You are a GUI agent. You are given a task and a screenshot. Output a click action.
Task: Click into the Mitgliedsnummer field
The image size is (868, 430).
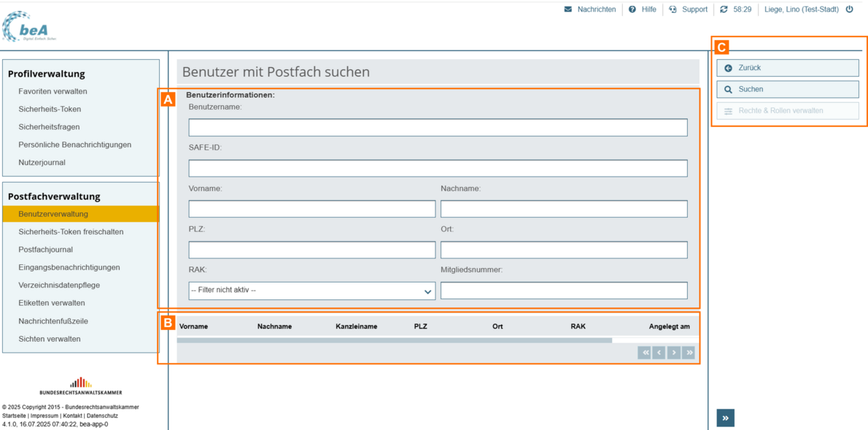(x=563, y=291)
